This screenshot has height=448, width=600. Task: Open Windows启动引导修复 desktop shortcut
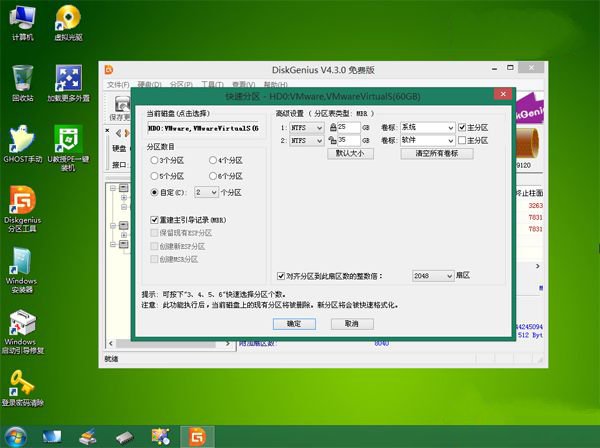click(23, 332)
